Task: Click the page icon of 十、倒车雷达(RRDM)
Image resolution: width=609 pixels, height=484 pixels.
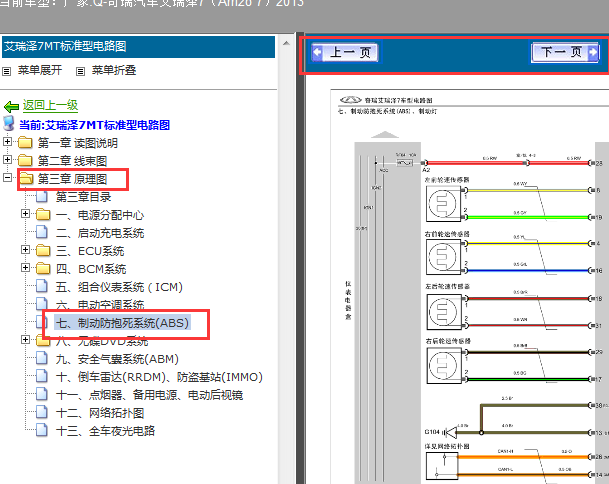Action: pyautogui.click(x=42, y=376)
